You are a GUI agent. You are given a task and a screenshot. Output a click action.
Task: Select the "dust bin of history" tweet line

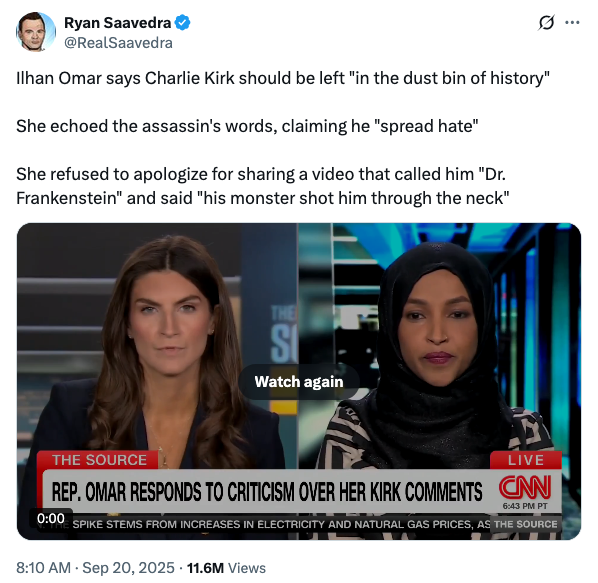tap(283, 79)
